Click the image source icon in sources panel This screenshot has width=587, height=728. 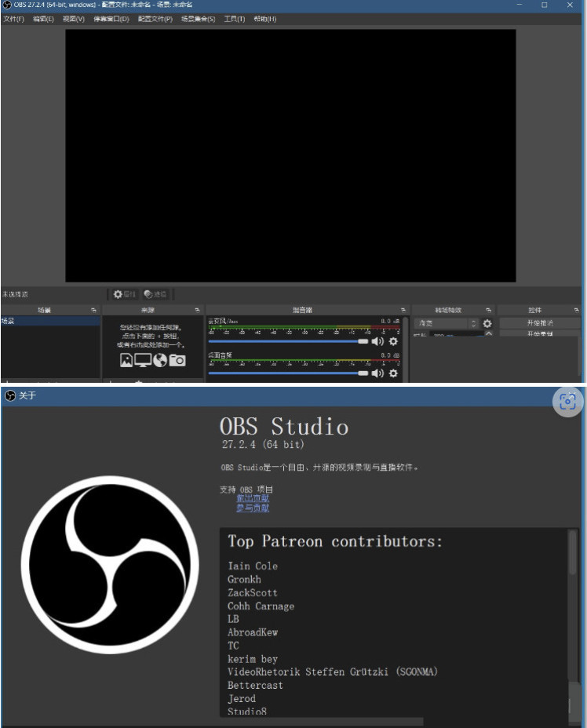(126, 360)
